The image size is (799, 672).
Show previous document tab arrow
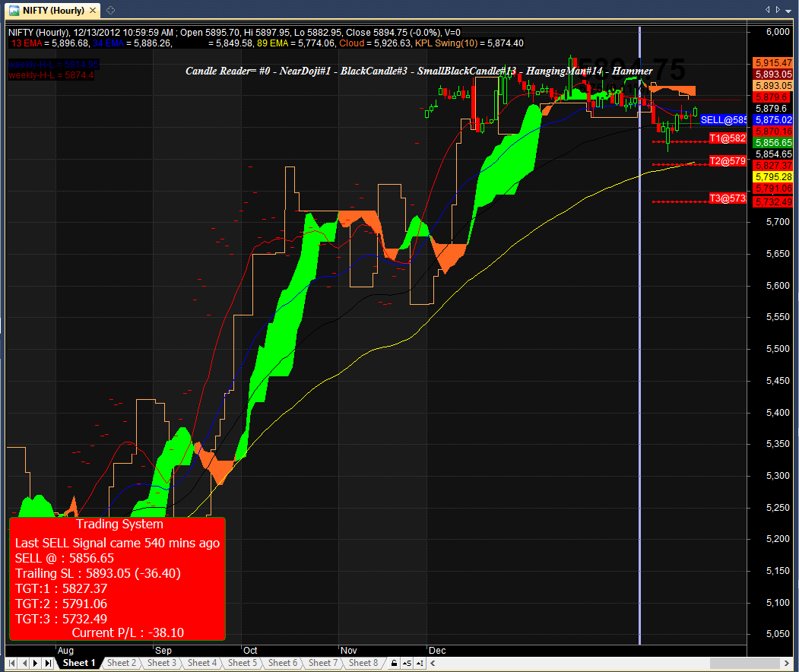click(767, 9)
